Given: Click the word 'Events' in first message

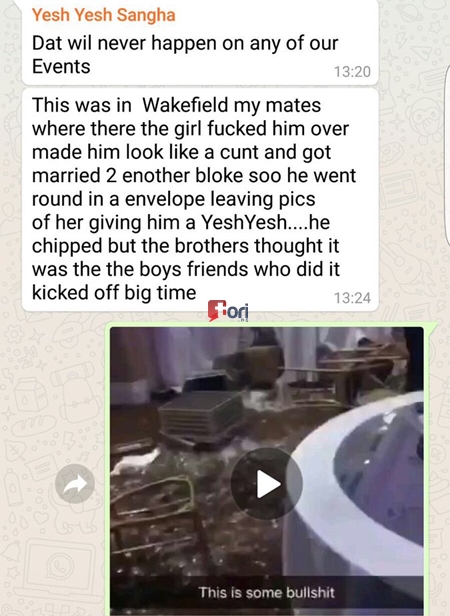Looking at the screenshot, I should pyautogui.click(x=61, y=66).
